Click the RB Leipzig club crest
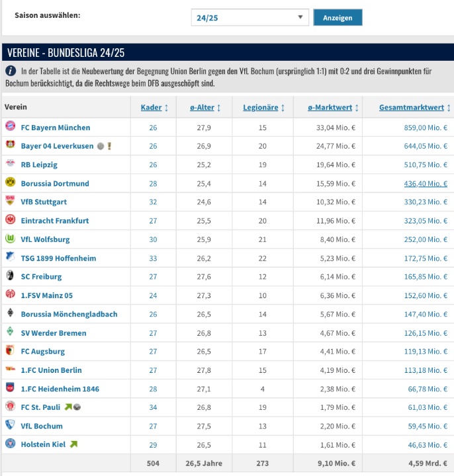This screenshot has width=454, height=476. (x=10, y=164)
